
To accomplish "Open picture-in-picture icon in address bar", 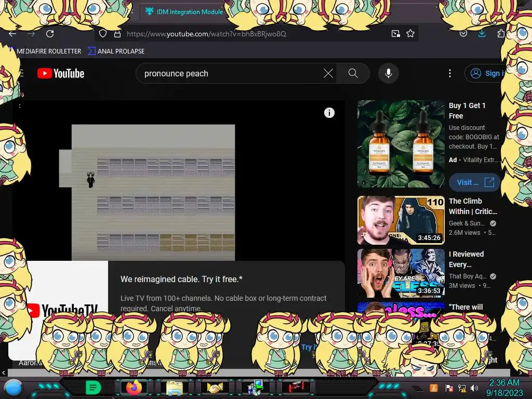I will click(395, 34).
